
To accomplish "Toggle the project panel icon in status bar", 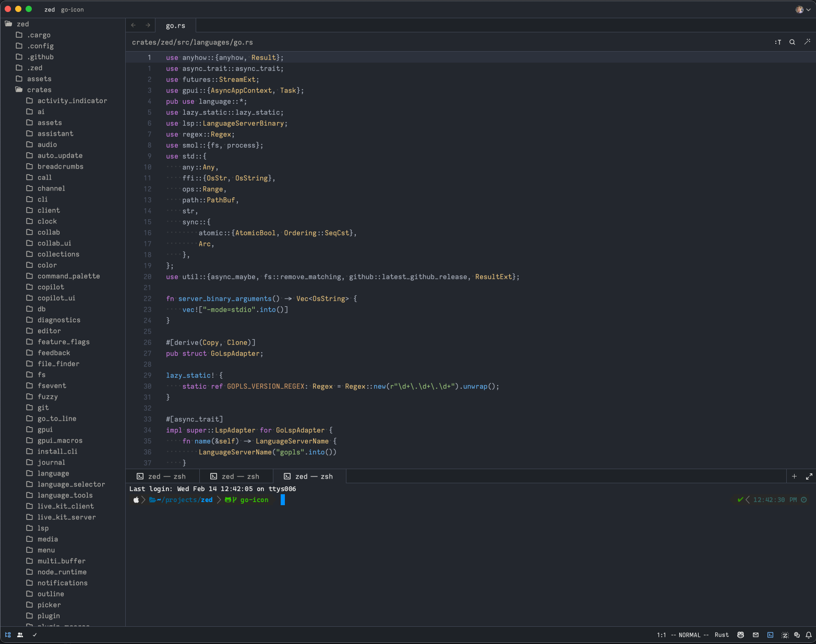I will coord(8,635).
